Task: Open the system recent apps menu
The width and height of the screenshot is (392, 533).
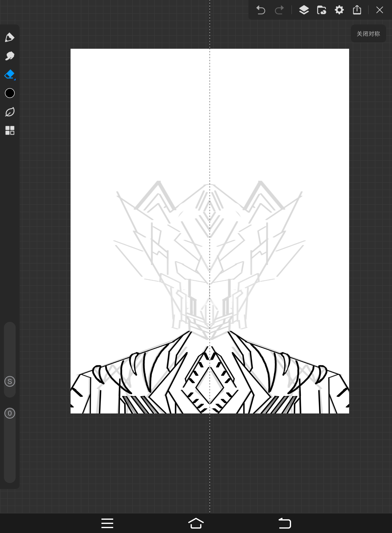Action: point(107,523)
